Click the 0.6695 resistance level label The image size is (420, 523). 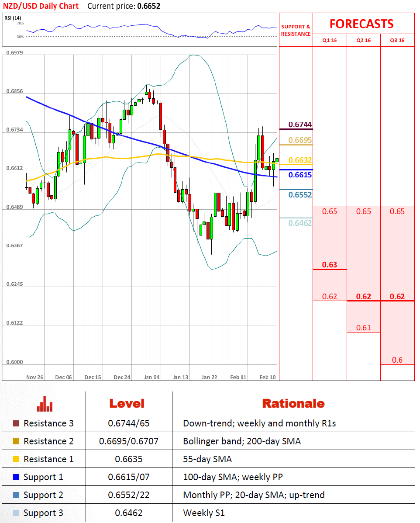click(300, 140)
